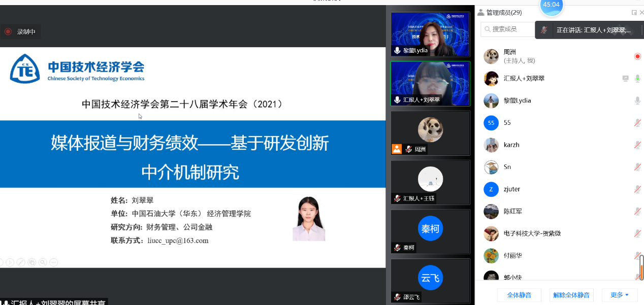The image size is (644, 305).
Task: Click the recording indicator next to 周洲
Action: (x=637, y=56)
